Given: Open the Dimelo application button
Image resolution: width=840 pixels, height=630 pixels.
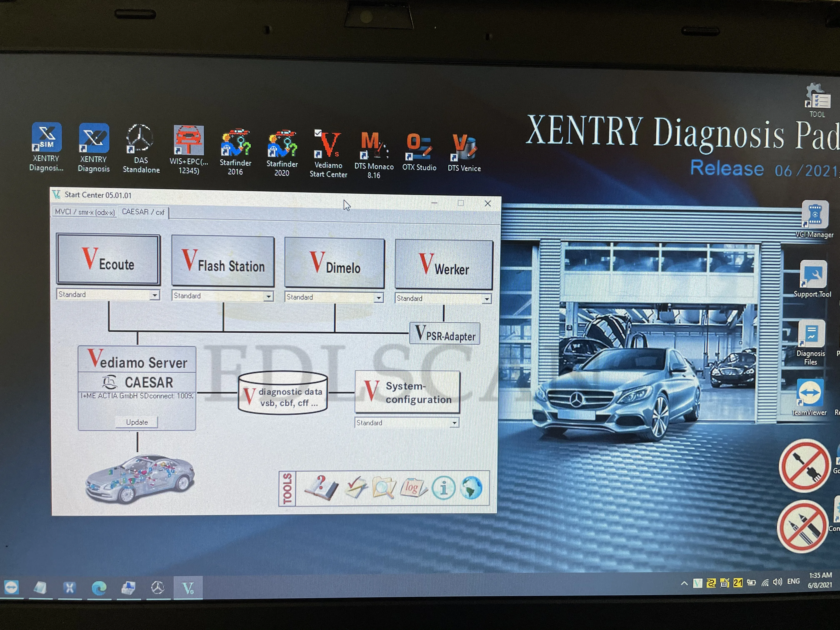Looking at the screenshot, I should coord(334,263).
